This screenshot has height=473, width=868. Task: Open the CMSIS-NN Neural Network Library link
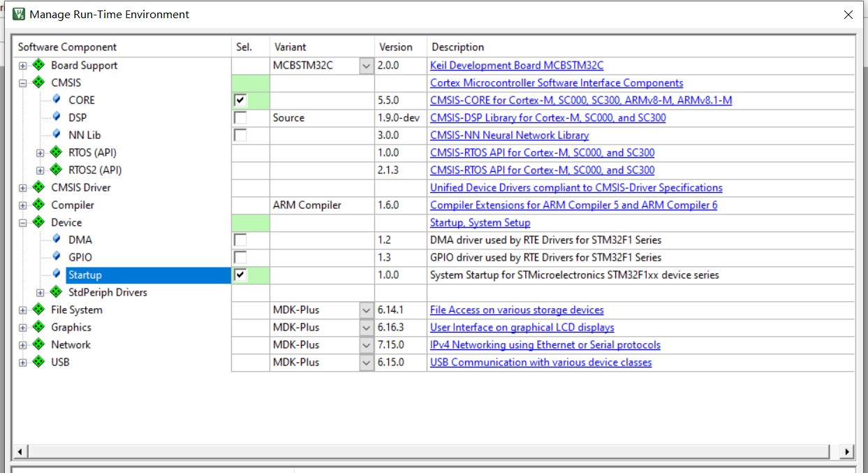pyautogui.click(x=509, y=136)
